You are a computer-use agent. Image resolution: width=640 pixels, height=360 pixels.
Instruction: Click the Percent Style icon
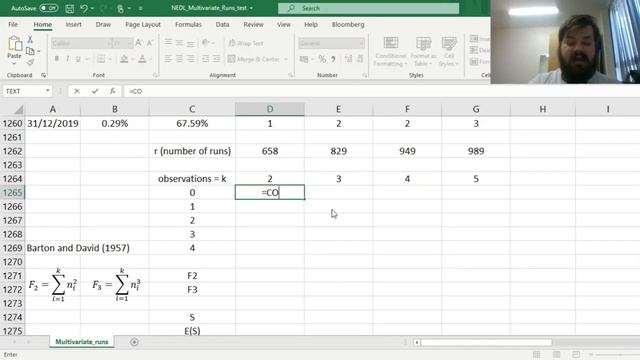[x=322, y=59]
